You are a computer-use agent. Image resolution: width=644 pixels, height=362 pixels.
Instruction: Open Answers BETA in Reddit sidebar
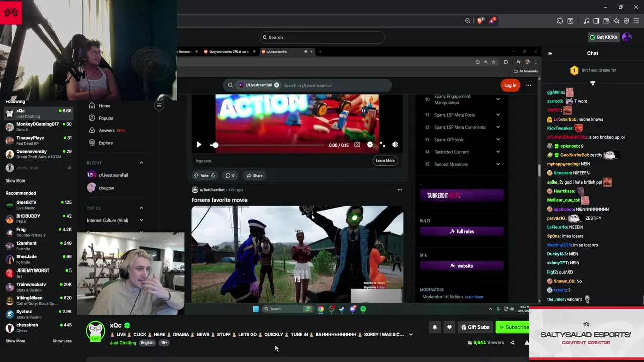point(107,131)
